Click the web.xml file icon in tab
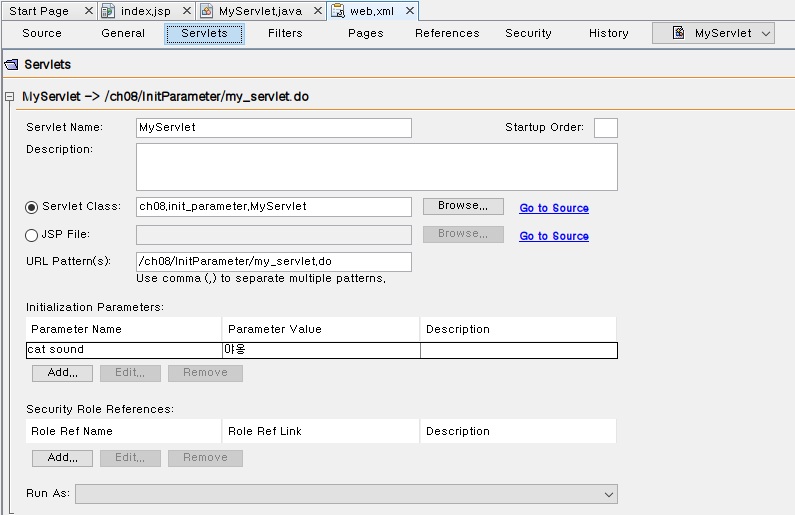Image resolution: width=795 pixels, height=515 pixels. click(x=338, y=11)
